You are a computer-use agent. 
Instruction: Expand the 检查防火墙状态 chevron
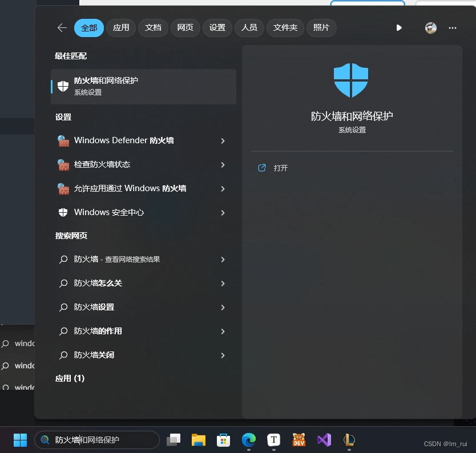(223, 165)
